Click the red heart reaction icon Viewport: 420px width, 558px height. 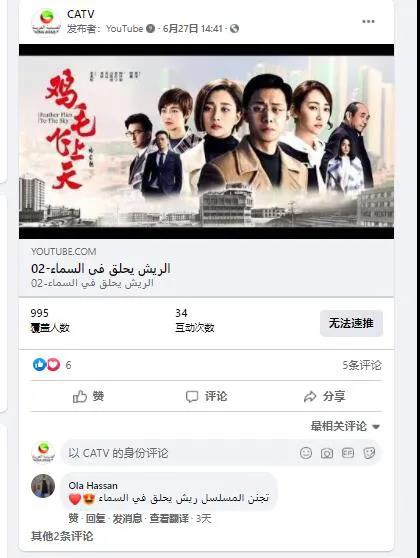coord(53,364)
